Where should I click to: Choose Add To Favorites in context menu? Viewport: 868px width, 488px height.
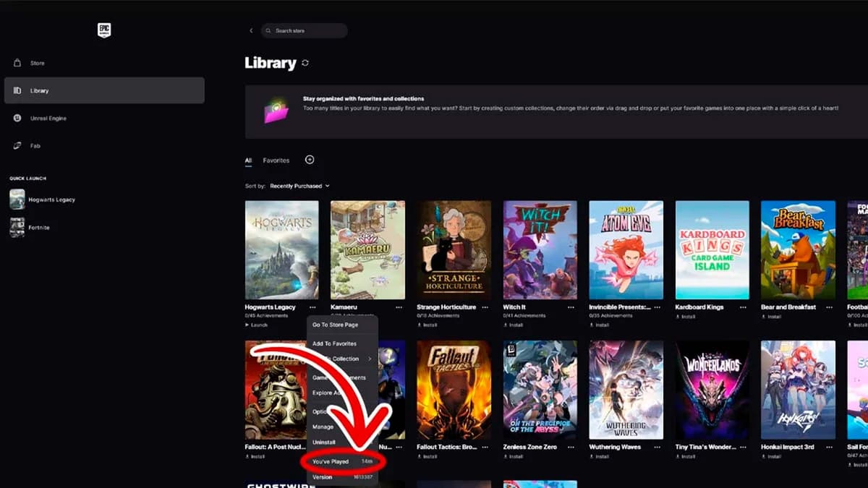point(334,343)
